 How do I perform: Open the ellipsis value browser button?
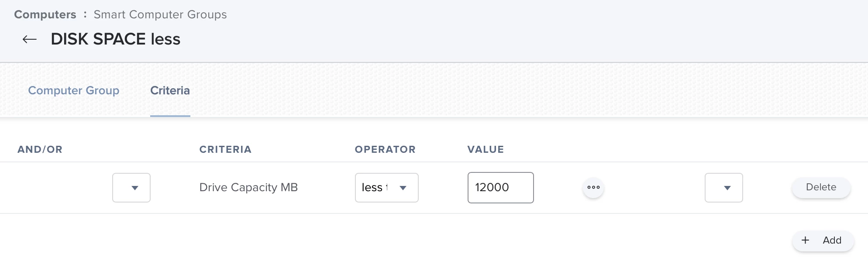[x=593, y=187]
